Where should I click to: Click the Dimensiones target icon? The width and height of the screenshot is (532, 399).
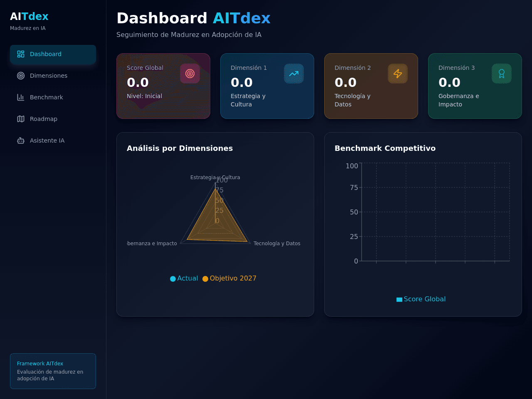click(21, 76)
